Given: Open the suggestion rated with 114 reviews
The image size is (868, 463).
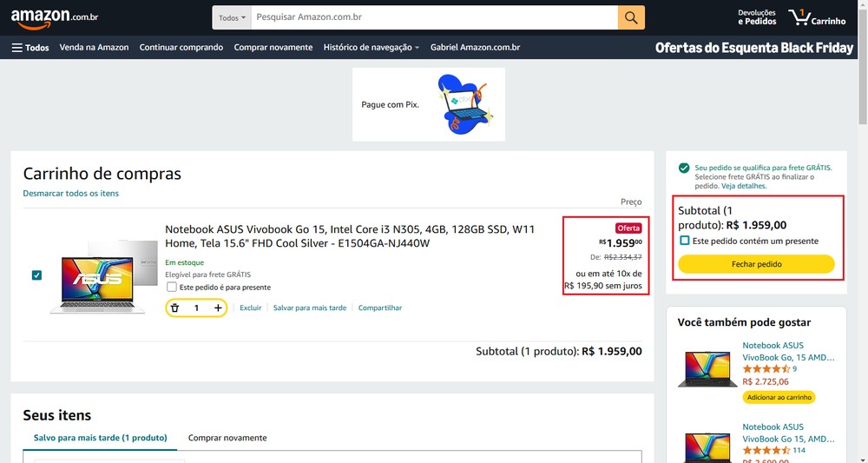Looking at the screenshot, I should point(788,433).
